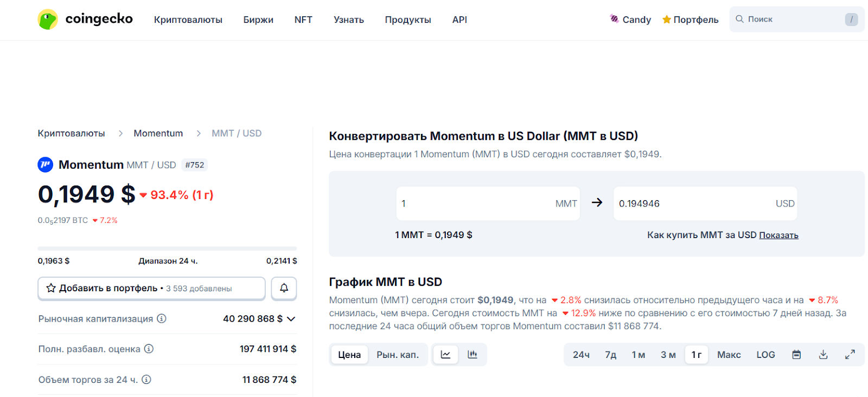This screenshot has width=868, height=397.
Task: Open the Биржи menu item
Action: coord(258,20)
